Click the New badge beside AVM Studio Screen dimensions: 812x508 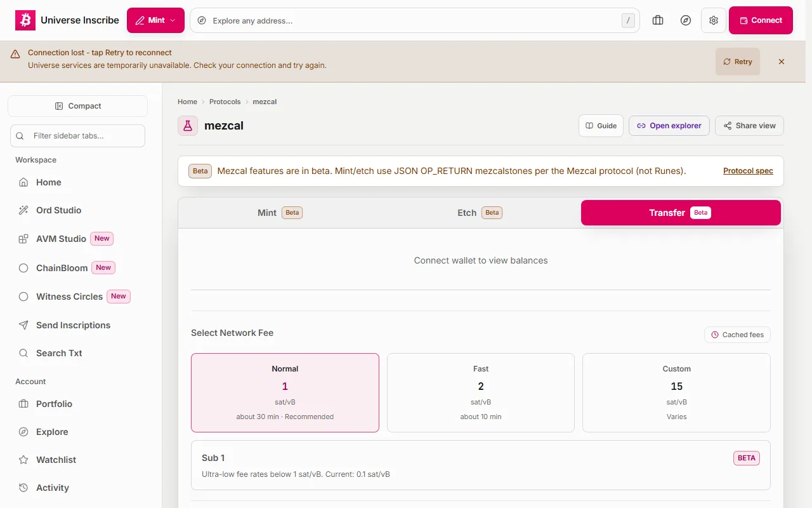(102, 239)
